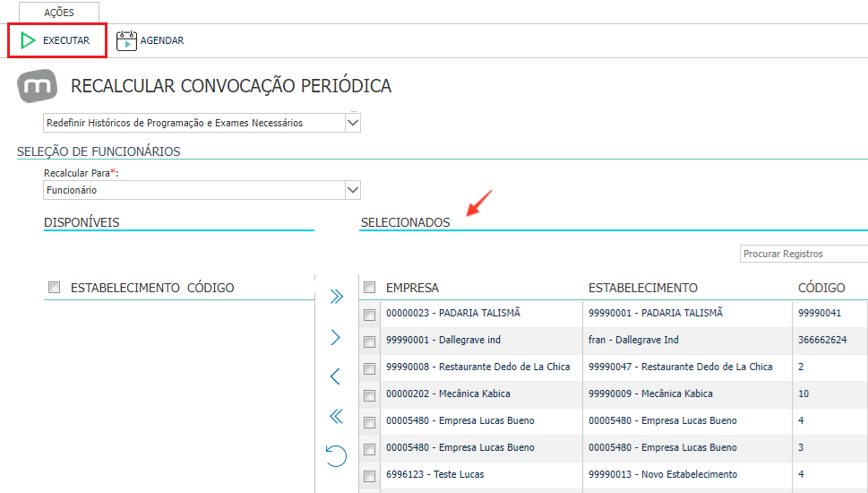Check the Disponíveis select-all checkbox
868x493 pixels.
pyautogui.click(x=55, y=287)
